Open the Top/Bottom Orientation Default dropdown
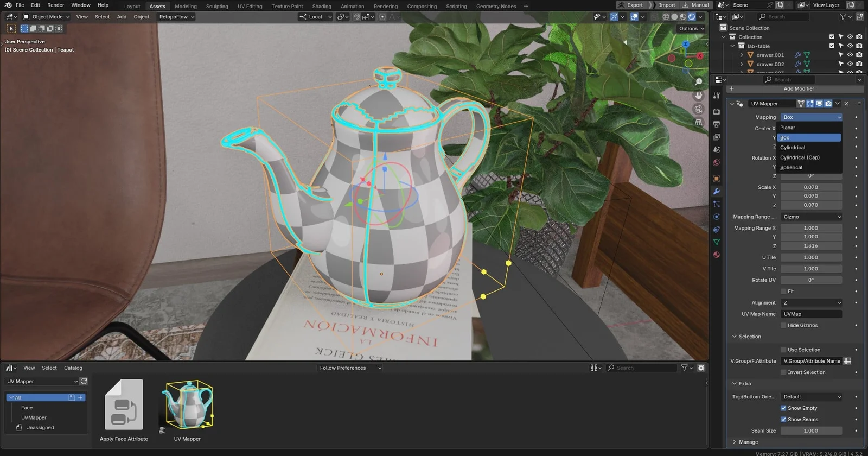Image resolution: width=868 pixels, height=456 pixels. point(811,397)
